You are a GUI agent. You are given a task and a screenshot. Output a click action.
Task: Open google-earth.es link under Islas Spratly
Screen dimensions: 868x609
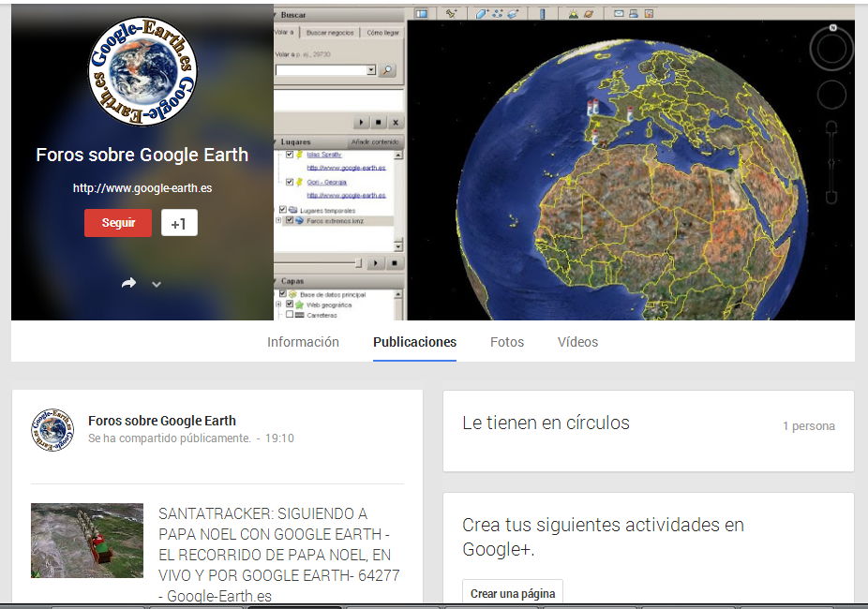pyautogui.click(x=346, y=168)
